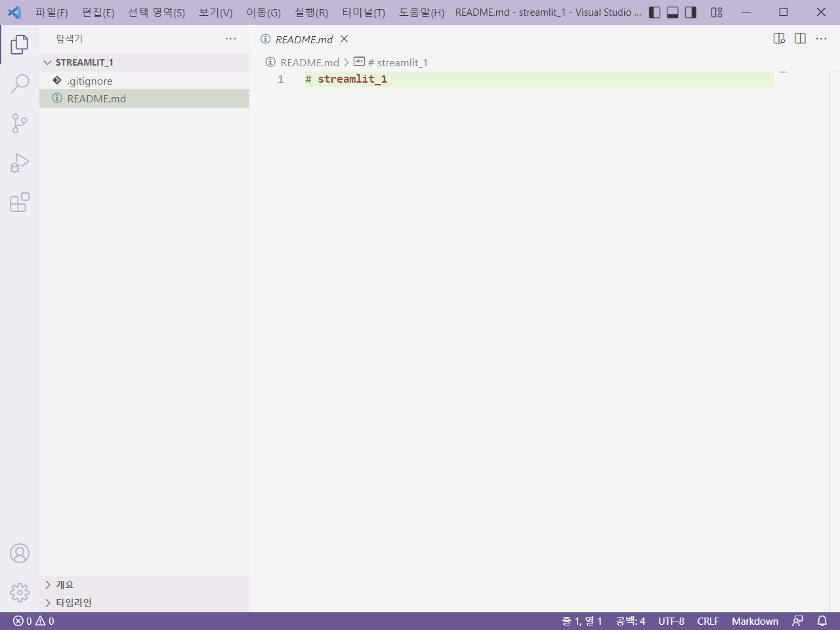Select README.md in the explorer tree
Viewport: 840px width, 630px height.
pos(144,98)
